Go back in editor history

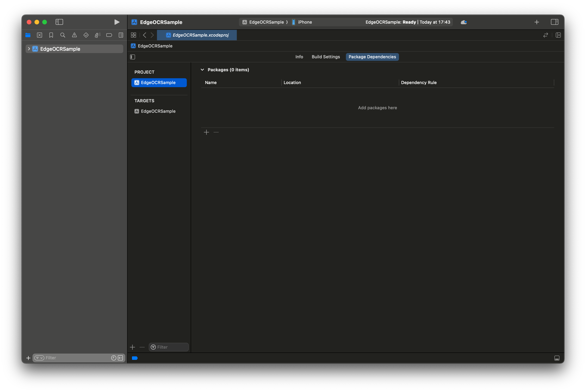tap(145, 35)
